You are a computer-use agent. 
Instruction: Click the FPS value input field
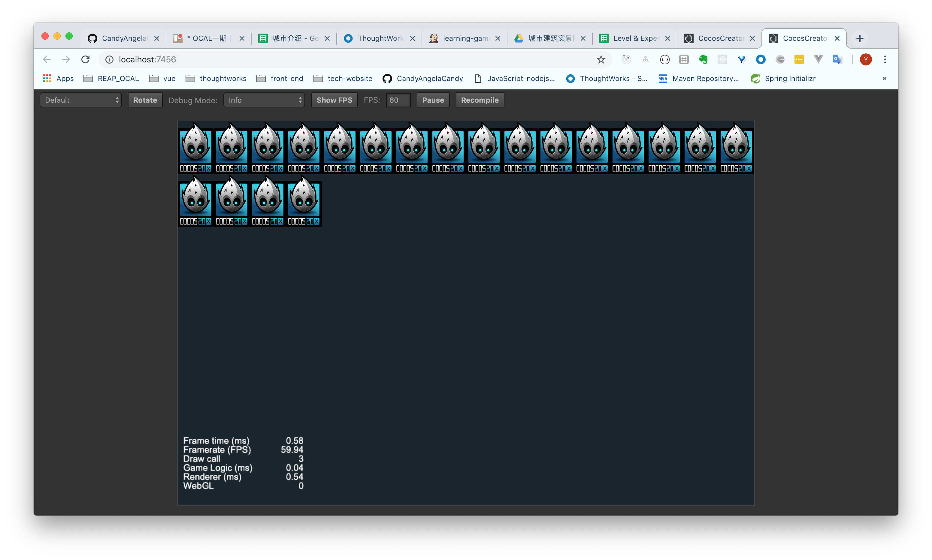[398, 100]
